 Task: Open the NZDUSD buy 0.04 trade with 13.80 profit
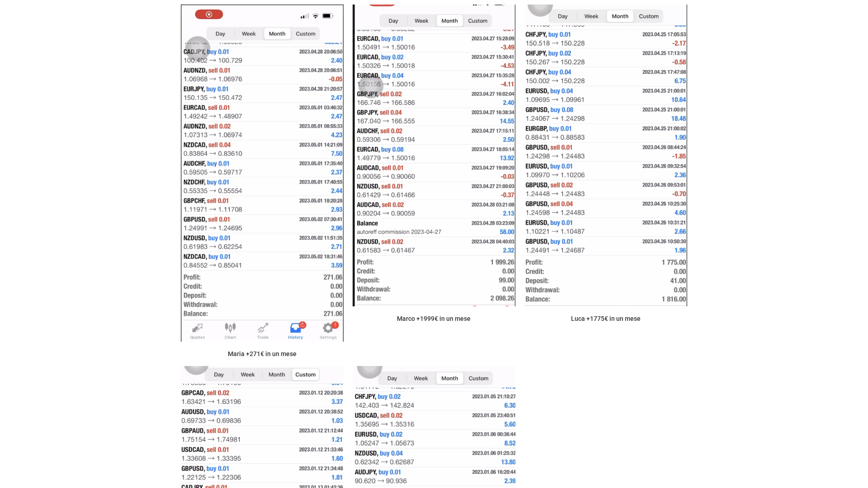[435, 458]
